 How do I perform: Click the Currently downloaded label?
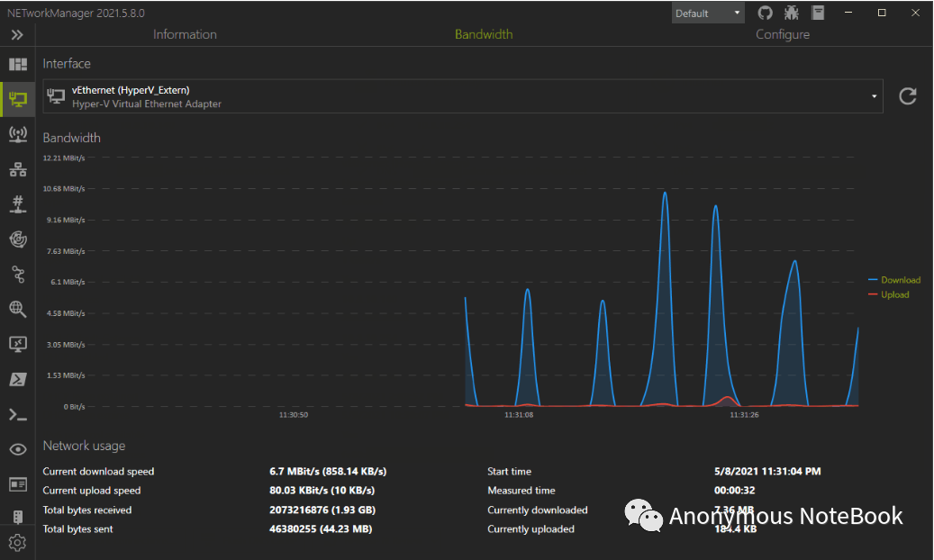[x=538, y=510]
